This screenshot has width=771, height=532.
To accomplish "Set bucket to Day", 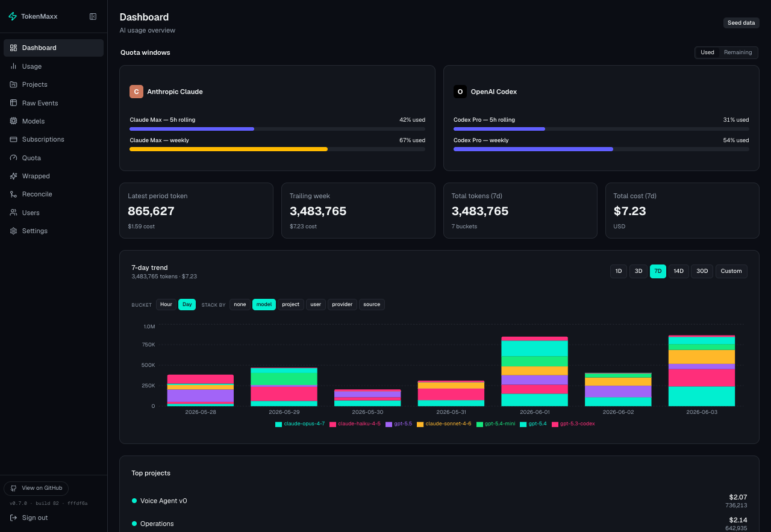I will [187, 304].
